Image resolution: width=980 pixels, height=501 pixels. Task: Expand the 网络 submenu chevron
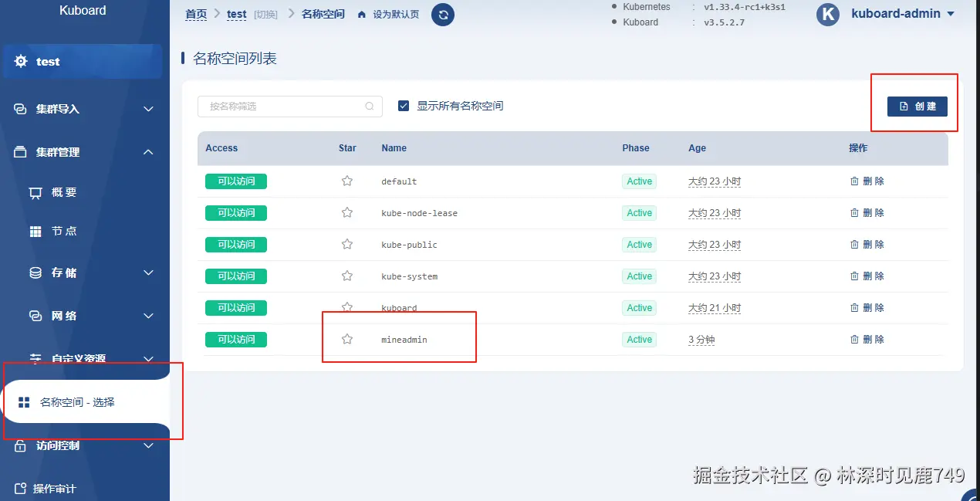pos(149,316)
